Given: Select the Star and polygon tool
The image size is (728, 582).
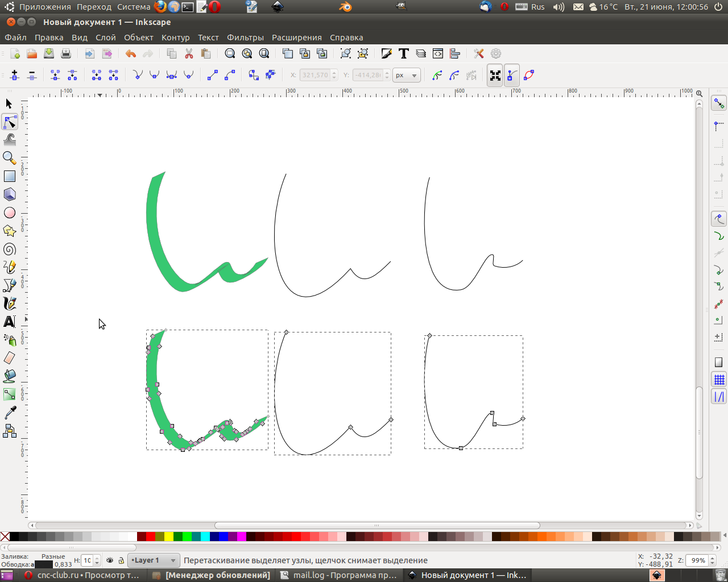Looking at the screenshot, I should pyautogui.click(x=9, y=231).
